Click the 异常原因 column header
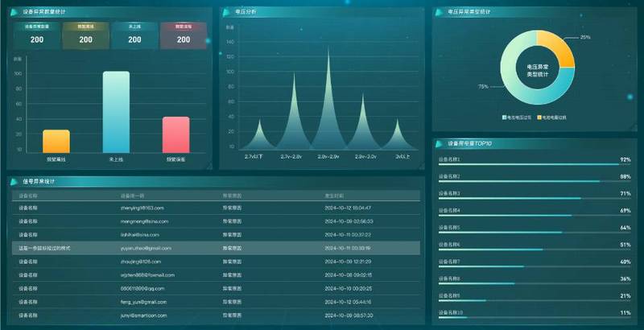The height and width of the screenshot is (330, 644). point(232,196)
